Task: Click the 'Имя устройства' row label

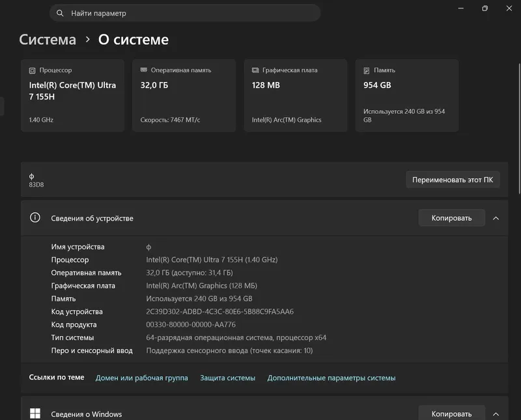Action: tap(77, 247)
